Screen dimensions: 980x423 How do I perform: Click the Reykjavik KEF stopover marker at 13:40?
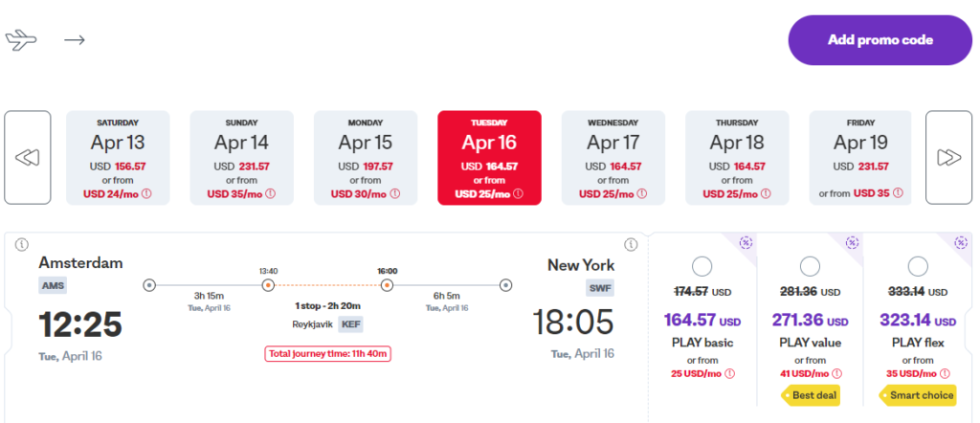(268, 285)
